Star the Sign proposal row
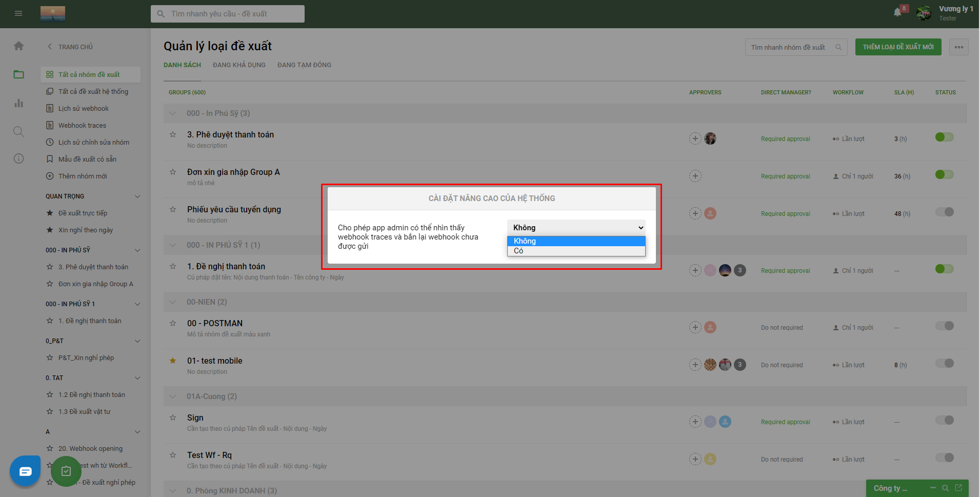Viewport: 980px width, 497px height. pos(173,418)
